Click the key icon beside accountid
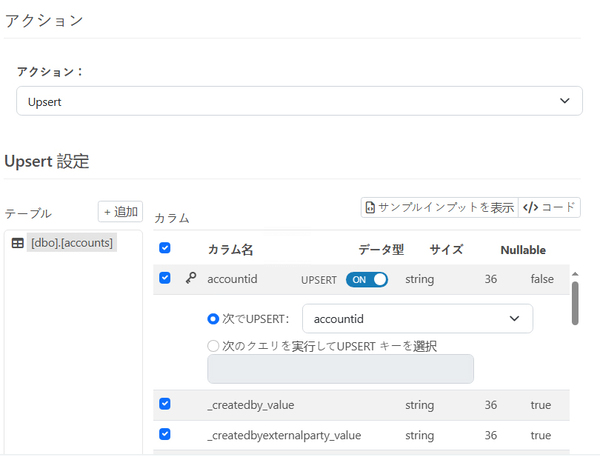This screenshot has width=600, height=460. pyautogui.click(x=191, y=279)
